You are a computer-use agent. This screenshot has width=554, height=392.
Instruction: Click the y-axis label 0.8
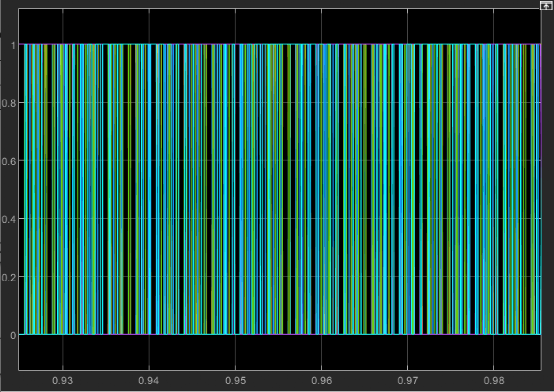tap(9, 104)
